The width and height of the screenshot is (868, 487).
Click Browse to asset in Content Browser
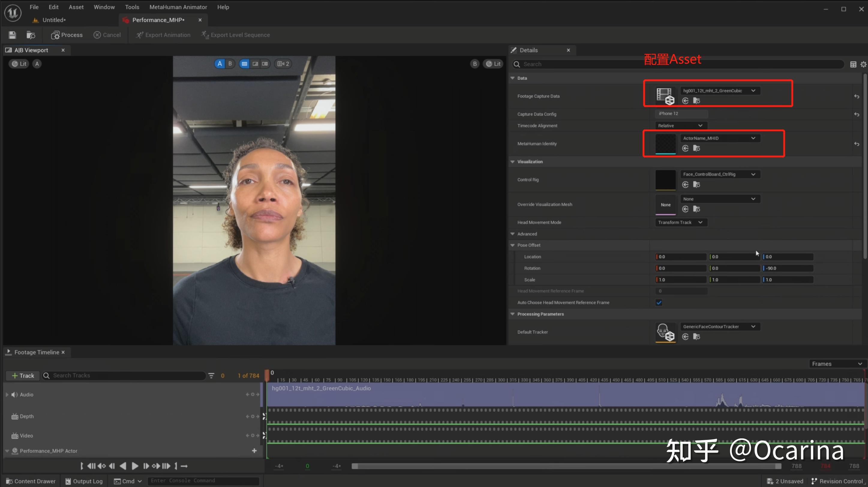[x=31, y=35]
